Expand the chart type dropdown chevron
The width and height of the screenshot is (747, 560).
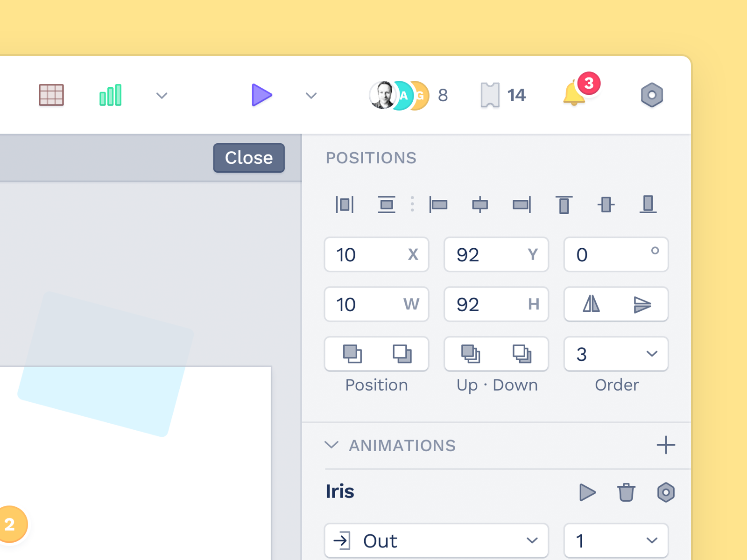tap(162, 96)
